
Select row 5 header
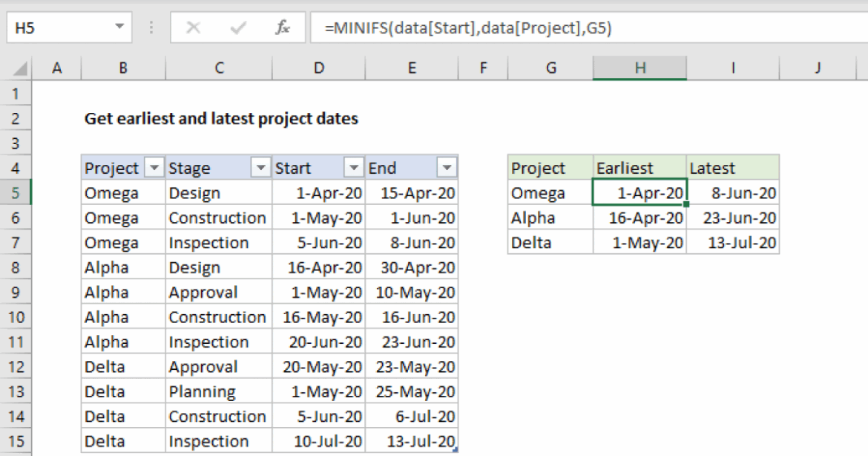(16, 193)
